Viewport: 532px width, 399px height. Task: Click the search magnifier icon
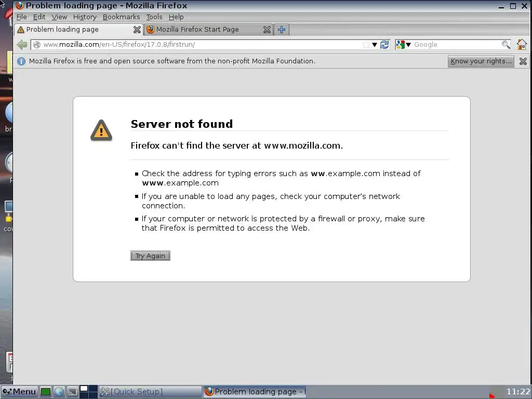506,45
